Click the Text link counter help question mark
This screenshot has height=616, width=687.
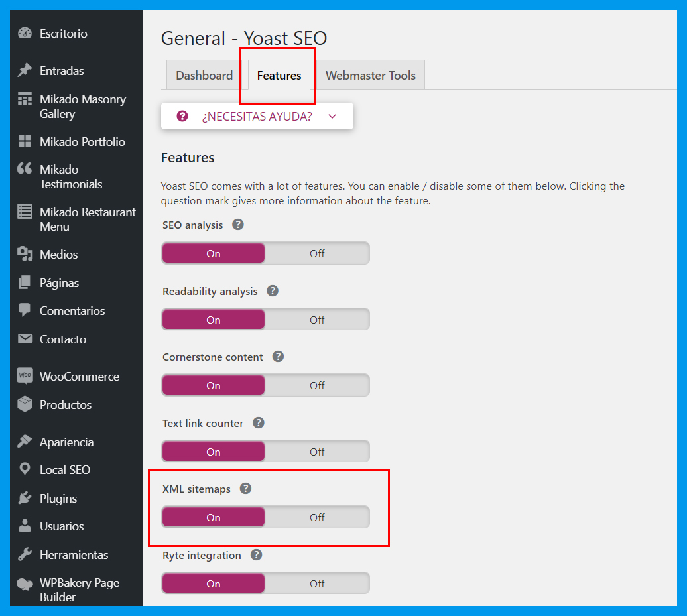coord(259,423)
